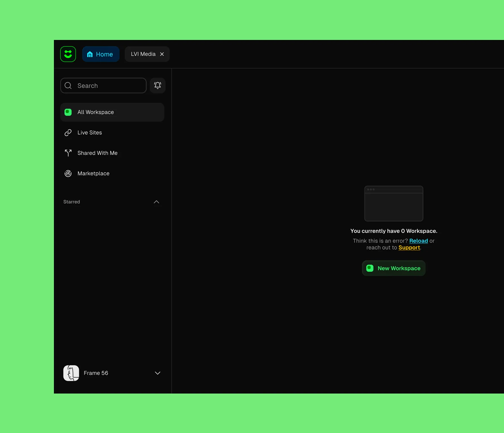
Task: Click the Marketplace target icon
Action: (68, 174)
